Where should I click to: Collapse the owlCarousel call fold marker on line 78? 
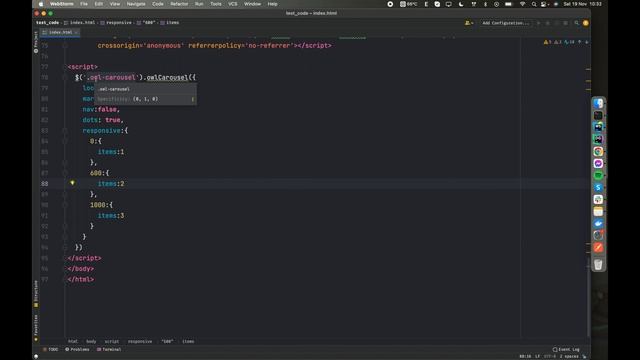click(65, 77)
